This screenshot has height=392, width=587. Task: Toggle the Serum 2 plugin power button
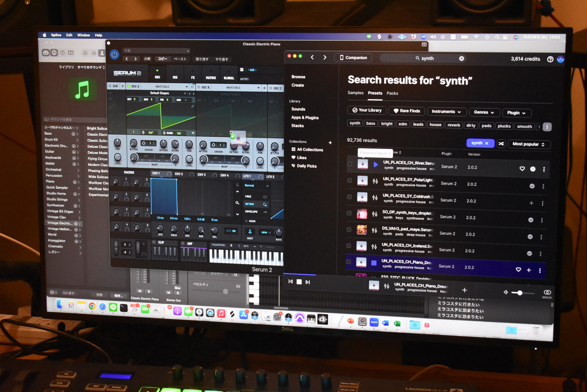(x=114, y=55)
